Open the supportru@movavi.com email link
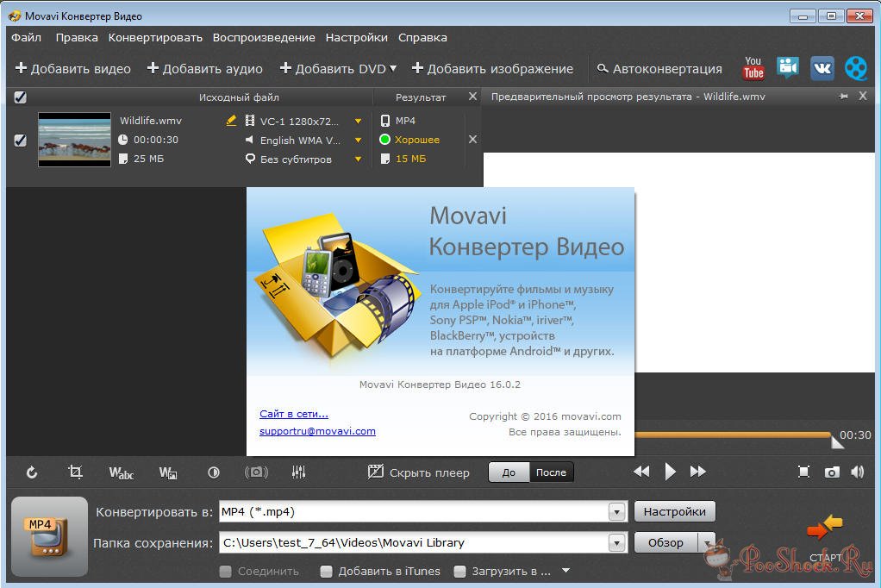This screenshot has height=588, width=881. coord(317,431)
